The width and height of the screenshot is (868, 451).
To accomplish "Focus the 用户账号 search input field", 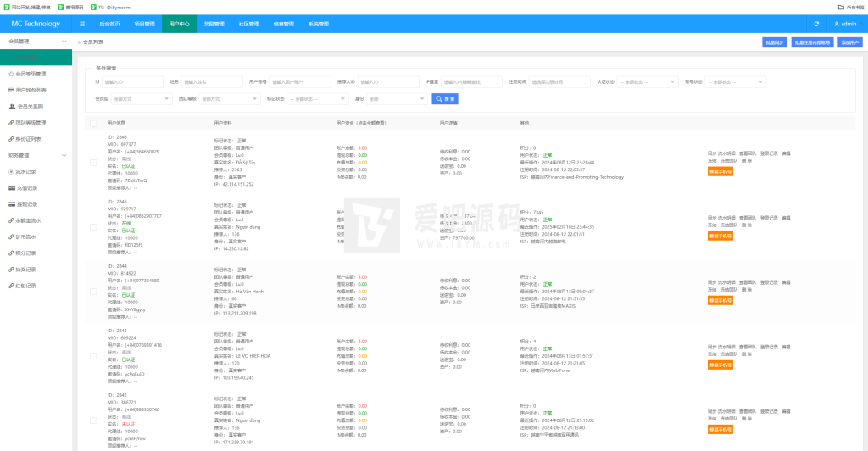I will tap(299, 82).
